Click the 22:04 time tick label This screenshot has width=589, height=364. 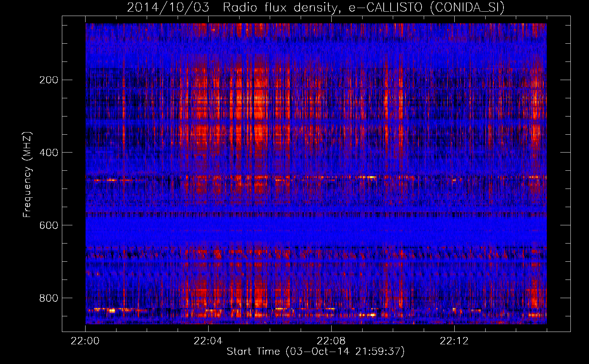click(x=208, y=341)
